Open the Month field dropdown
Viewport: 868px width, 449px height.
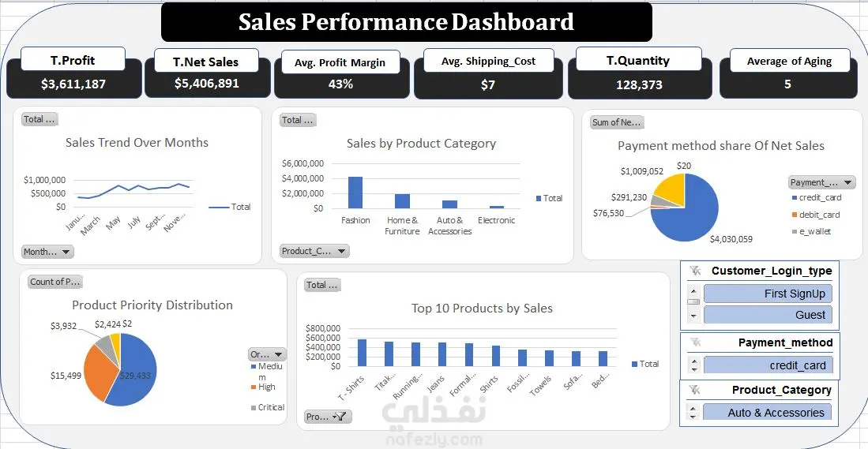(47, 252)
